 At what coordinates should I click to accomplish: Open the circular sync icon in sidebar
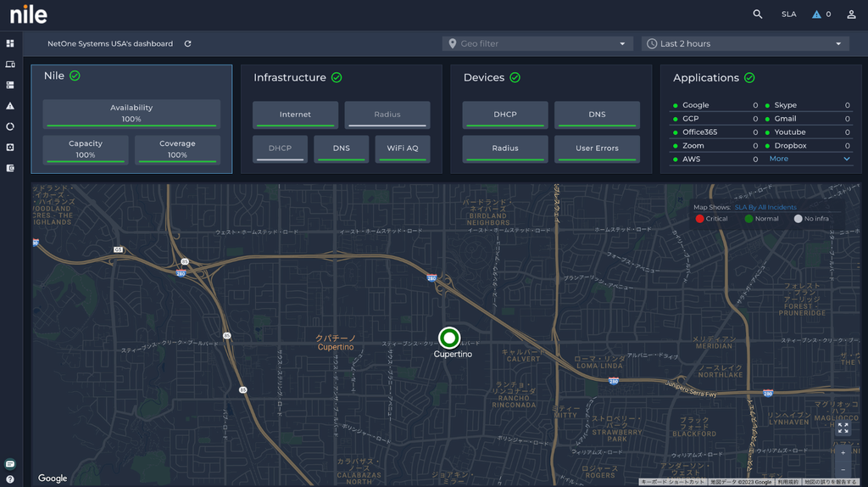click(10, 126)
